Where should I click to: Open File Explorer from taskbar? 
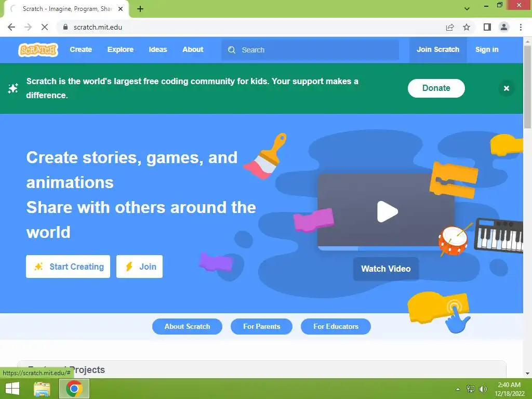(42, 389)
